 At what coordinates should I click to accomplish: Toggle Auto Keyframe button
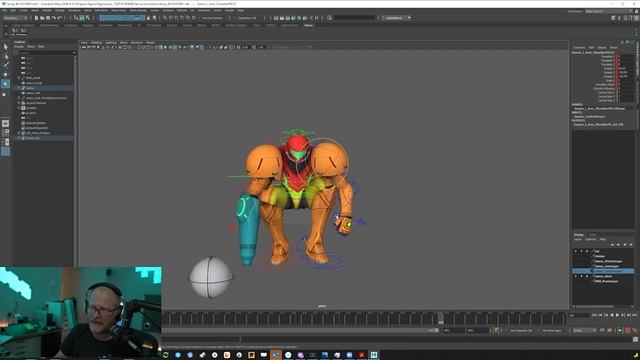pos(628,330)
